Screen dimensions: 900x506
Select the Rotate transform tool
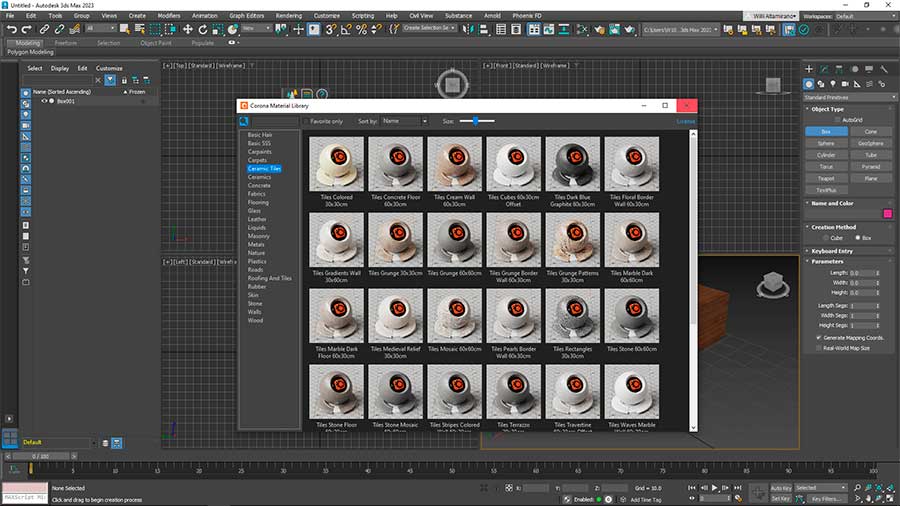pos(202,29)
